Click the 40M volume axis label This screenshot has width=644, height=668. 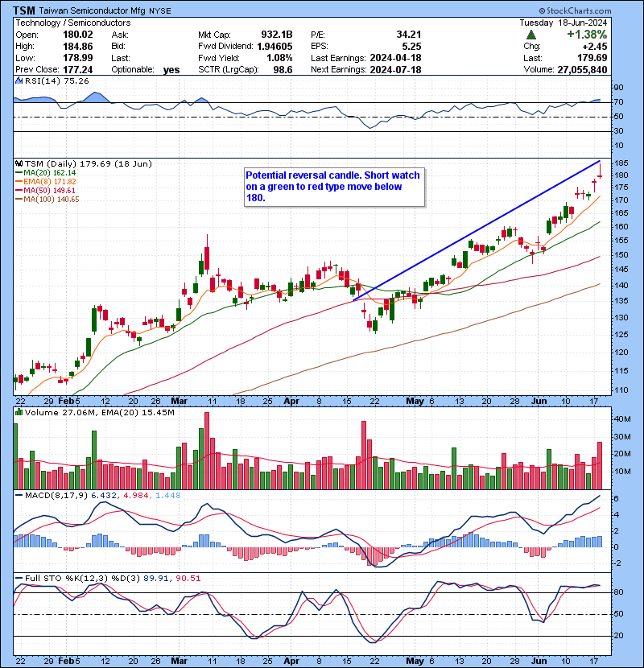pos(622,419)
